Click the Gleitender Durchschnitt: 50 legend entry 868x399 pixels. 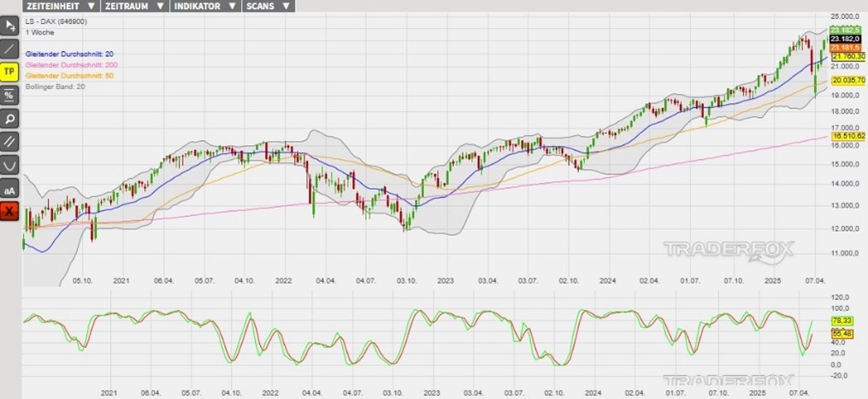(71, 76)
